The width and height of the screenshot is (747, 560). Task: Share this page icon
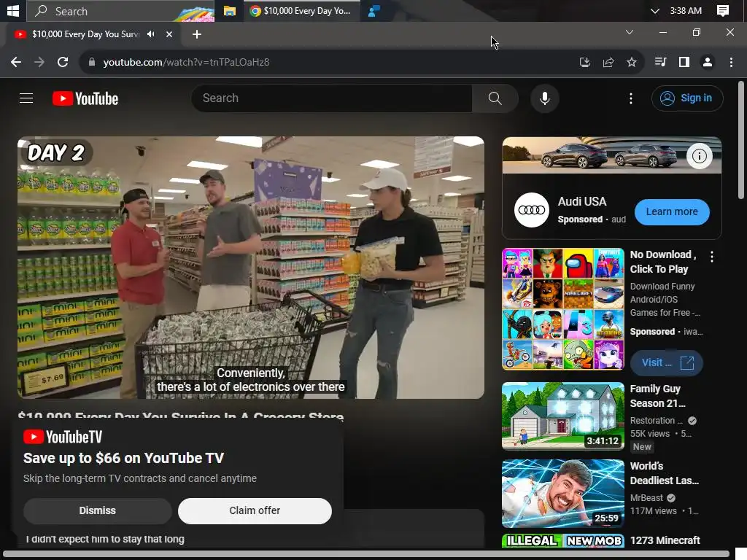[608, 63]
